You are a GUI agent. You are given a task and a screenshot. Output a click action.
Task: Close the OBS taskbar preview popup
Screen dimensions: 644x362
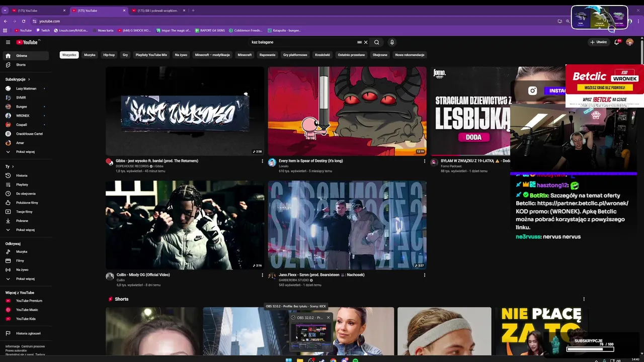[328, 317]
